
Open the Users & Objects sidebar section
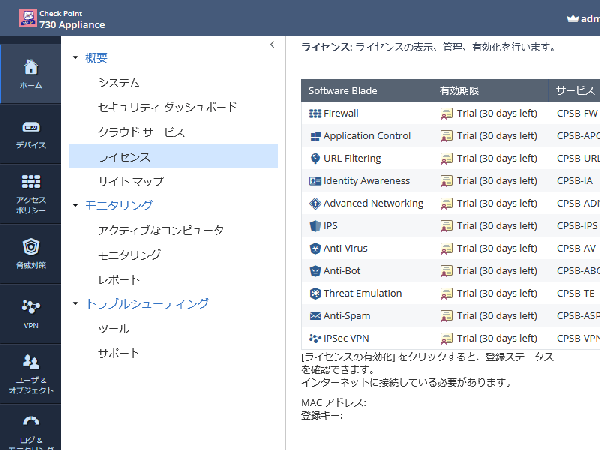(x=31, y=374)
